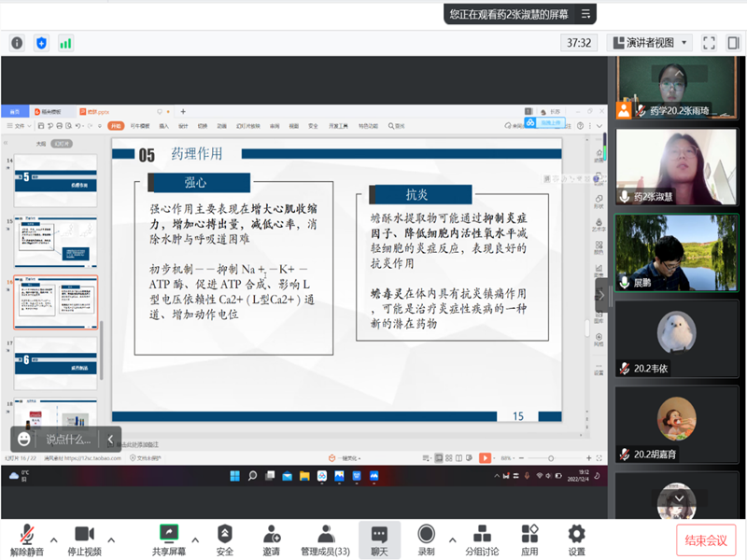Expand video options arrow beside 停止视频
This screenshot has height=560, width=747.
tap(111, 539)
